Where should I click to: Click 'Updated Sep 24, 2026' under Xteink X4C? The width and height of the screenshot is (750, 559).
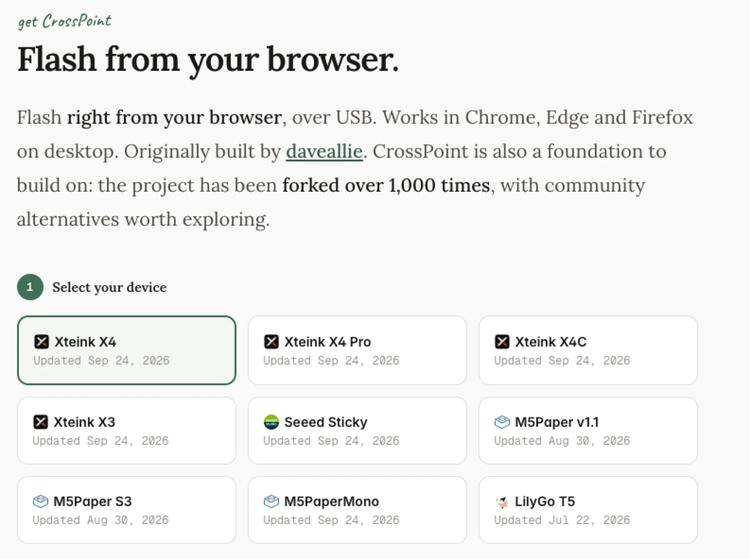pyautogui.click(x=562, y=360)
